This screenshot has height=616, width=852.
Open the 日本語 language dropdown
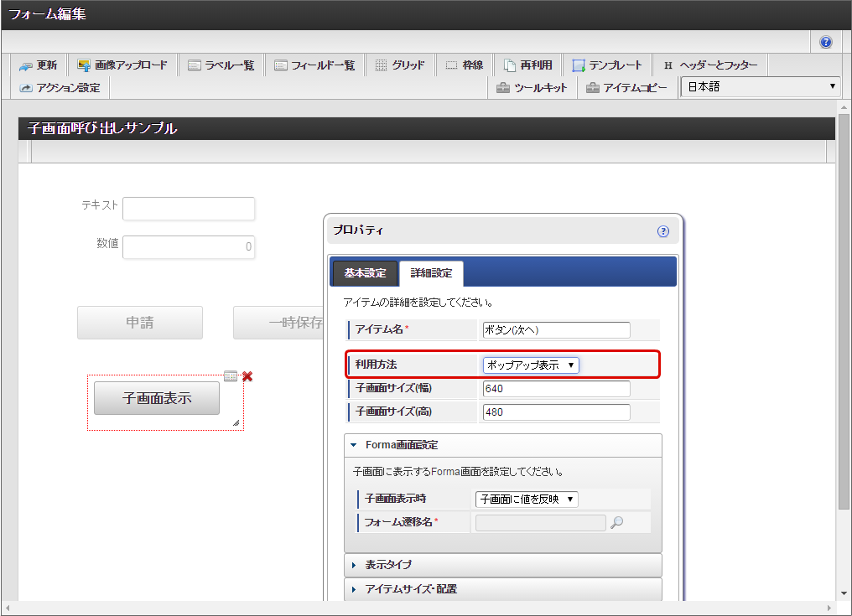tap(760, 87)
